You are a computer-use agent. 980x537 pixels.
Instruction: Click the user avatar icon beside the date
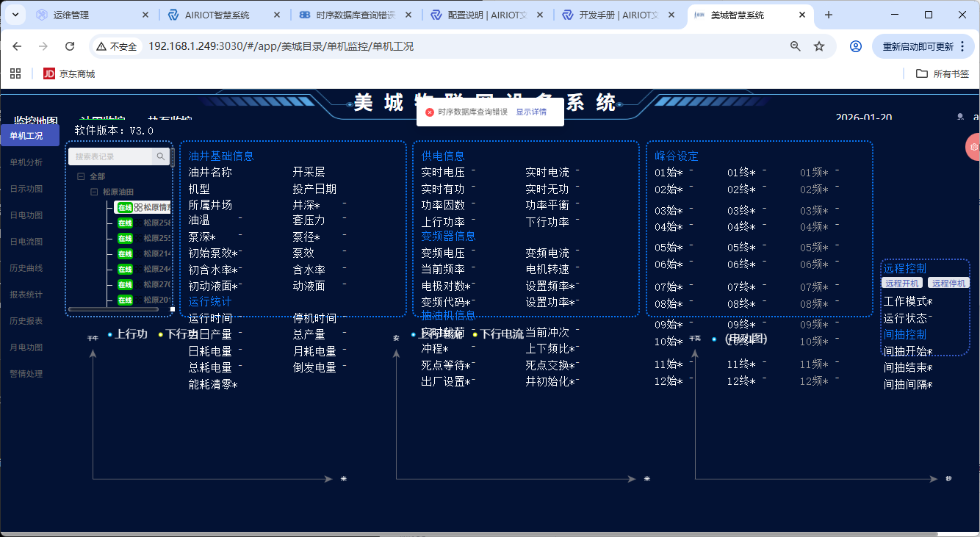coord(960,118)
